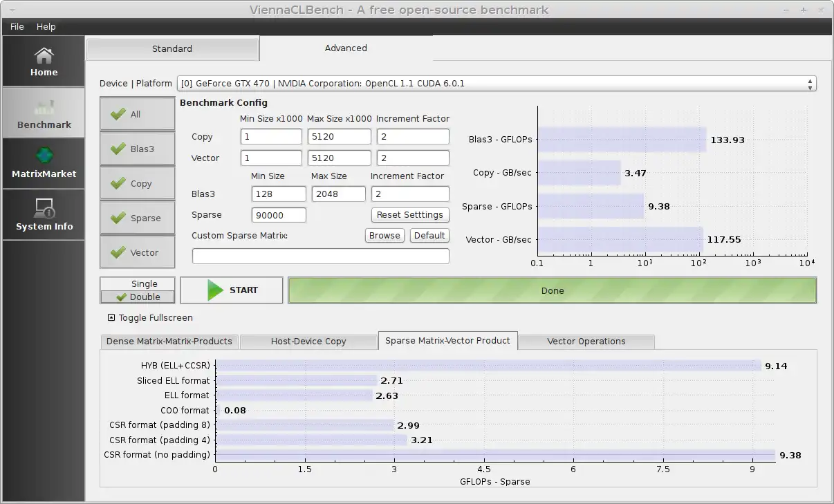
Task: Expand the Device Platform dropdown
Action: click(810, 84)
